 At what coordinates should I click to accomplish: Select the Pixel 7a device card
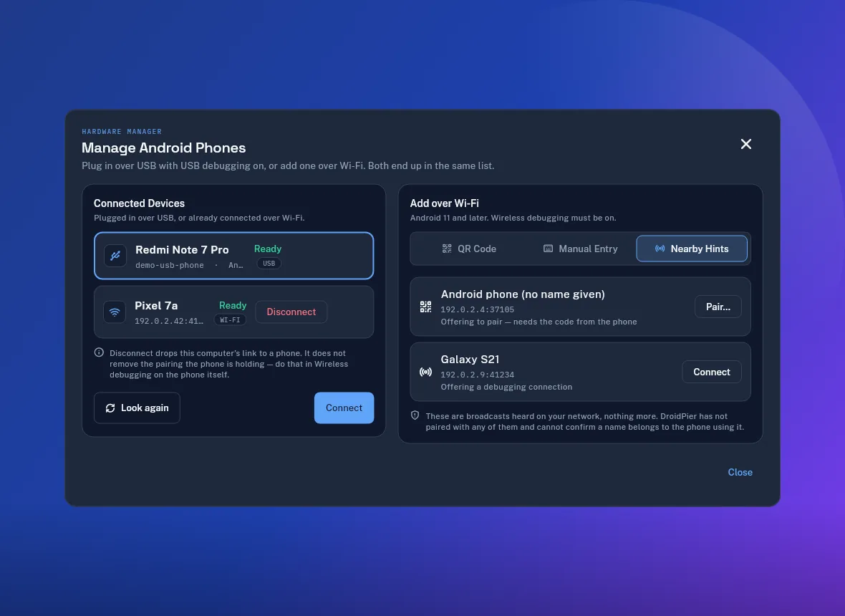point(234,312)
